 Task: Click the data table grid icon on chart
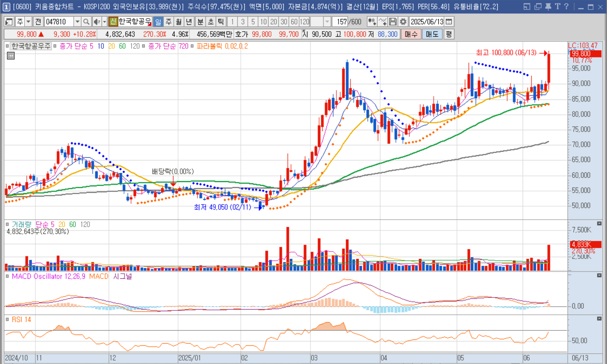pyautogui.click(x=11, y=56)
